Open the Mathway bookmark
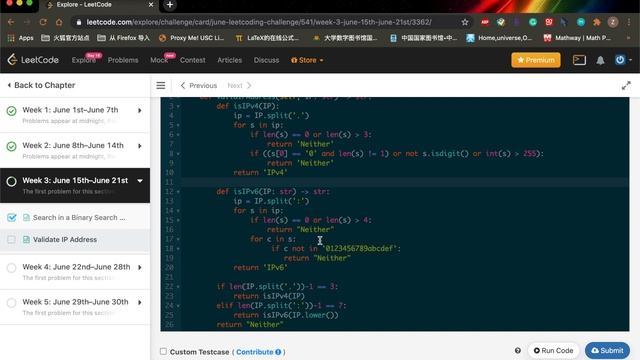Image resolution: width=640 pixels, height=360 pixels. point(577,38)
